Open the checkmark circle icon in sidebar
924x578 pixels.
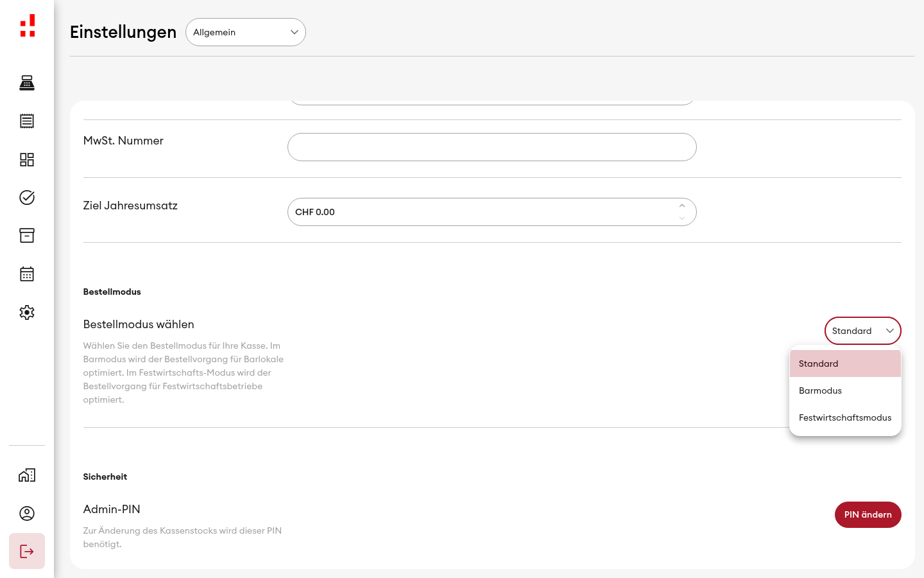click(27, 197)
